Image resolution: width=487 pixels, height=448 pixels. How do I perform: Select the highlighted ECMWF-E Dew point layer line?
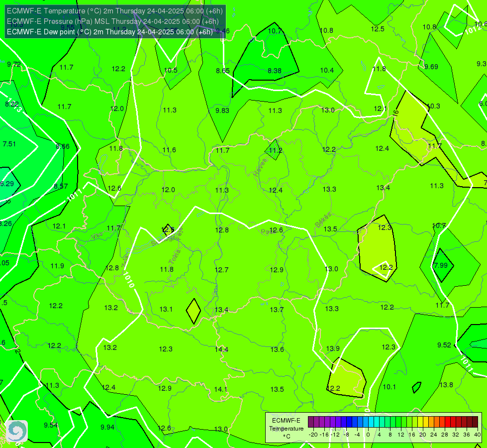point(109,32)
